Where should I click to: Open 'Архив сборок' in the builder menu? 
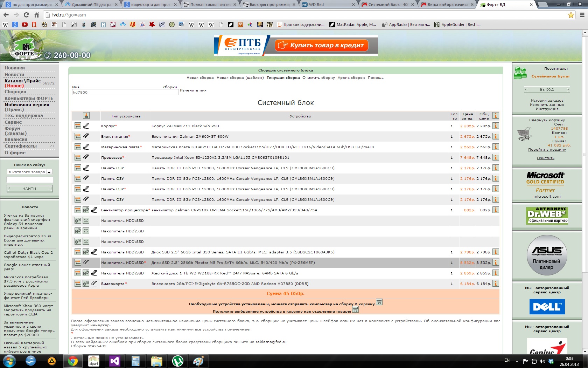(x=351, y=78)
